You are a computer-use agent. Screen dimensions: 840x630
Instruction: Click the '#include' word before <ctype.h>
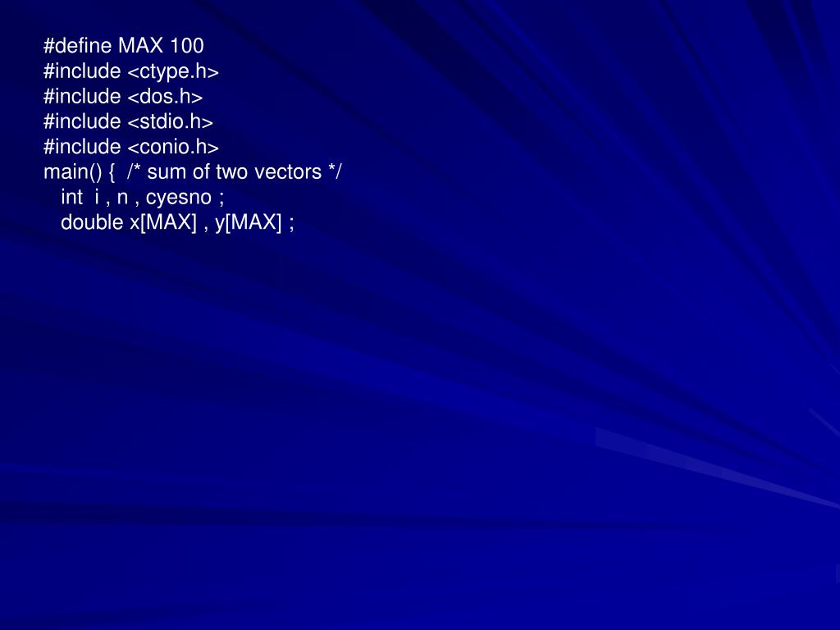pos(82,71)
